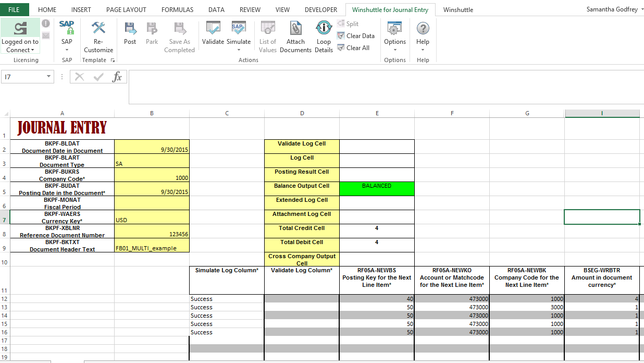Click into the formula bar input
Screen dimensions: 644x363
tap(386, 87)
